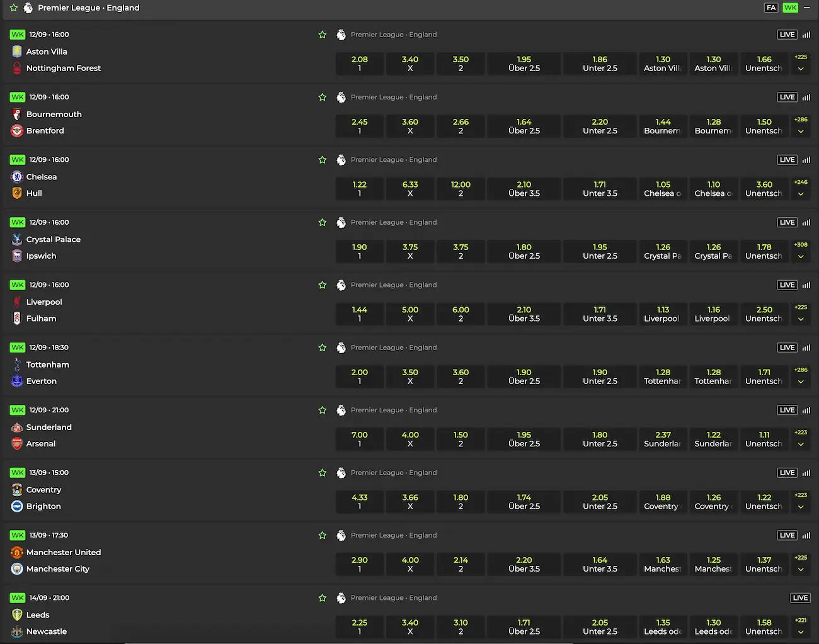This screenshot has width=819, height=644.
Task: Star the Leeds vs Newcastle match
Action: tap(323, 598)
